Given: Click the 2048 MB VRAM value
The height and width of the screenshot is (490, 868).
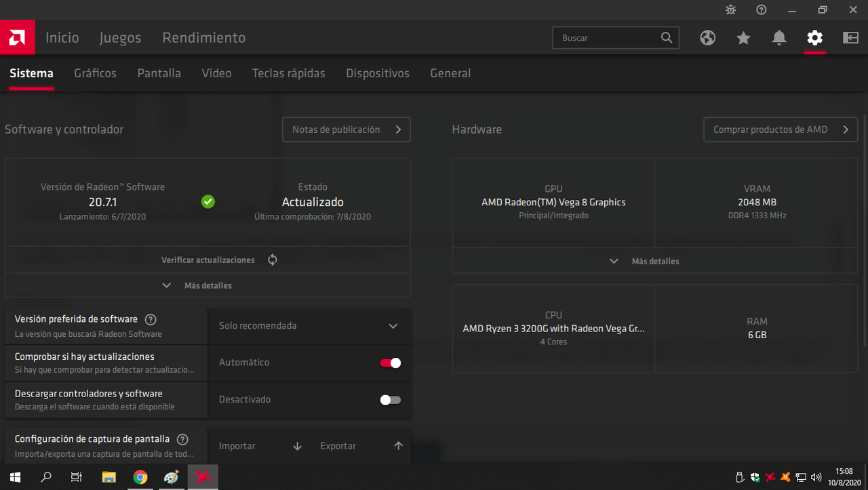Looking at the screenshot, I should point(757,202).
